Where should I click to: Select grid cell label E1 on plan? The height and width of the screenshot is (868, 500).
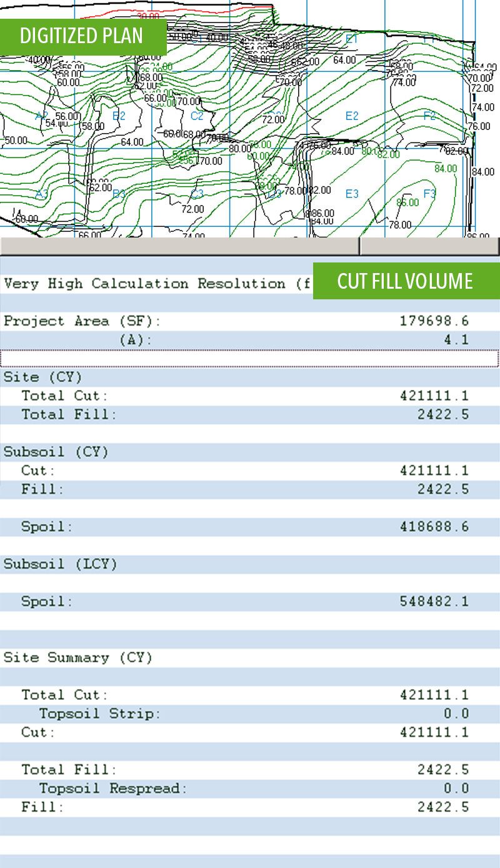point(352,39)
